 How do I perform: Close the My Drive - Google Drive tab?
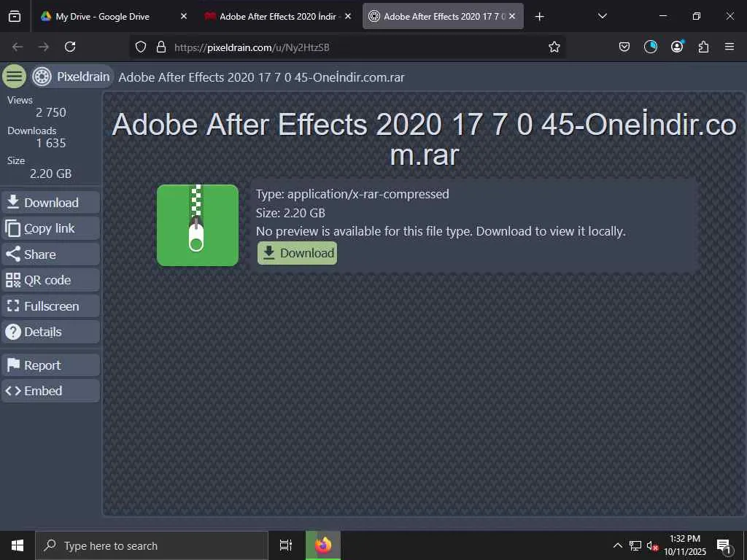click(184, 16)
